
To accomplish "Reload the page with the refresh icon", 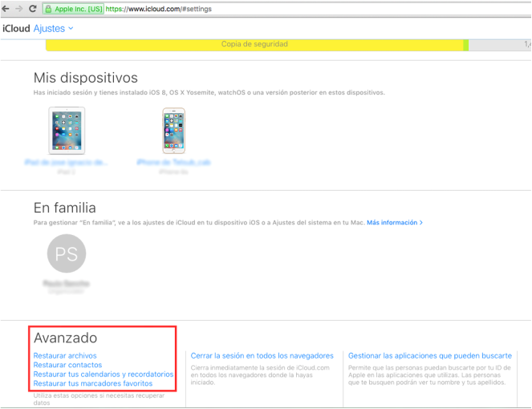I will click(33, 9).
